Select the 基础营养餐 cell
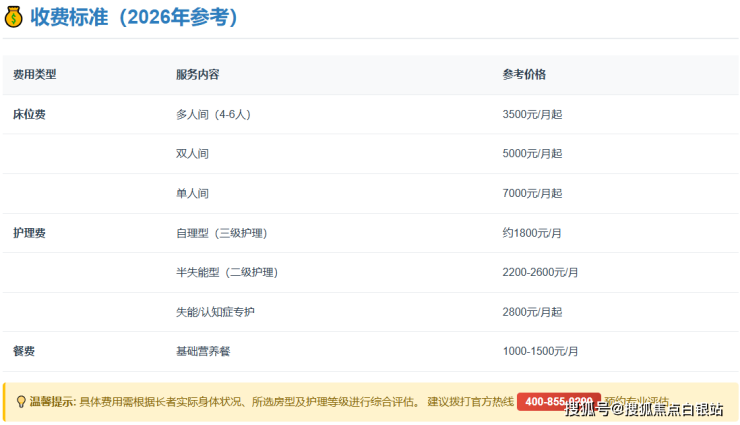The height and width of the screenshot is (425, 740). point(203,351)
